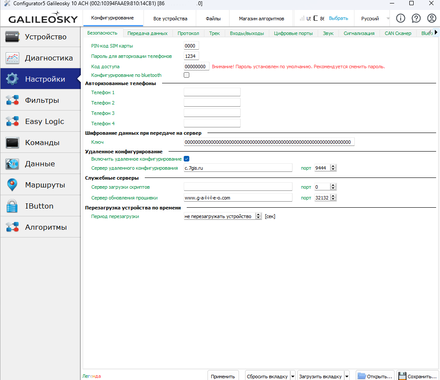The width and height of the screenshot is (440, 380).
Task: Adjust script server port 0 stepper
Action: tap(333, 187)
